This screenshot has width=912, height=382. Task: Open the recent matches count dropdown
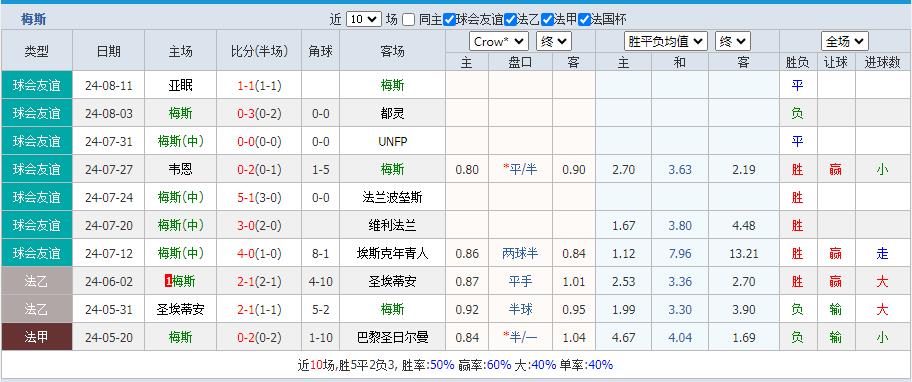[x=364, y=19]
